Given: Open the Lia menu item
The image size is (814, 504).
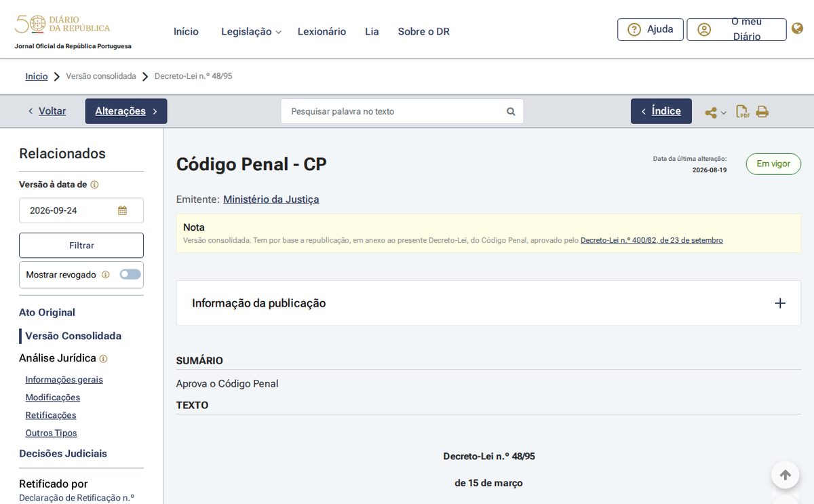Looking at the screenshot, I should pyautogui.click(x=372, y=31).
